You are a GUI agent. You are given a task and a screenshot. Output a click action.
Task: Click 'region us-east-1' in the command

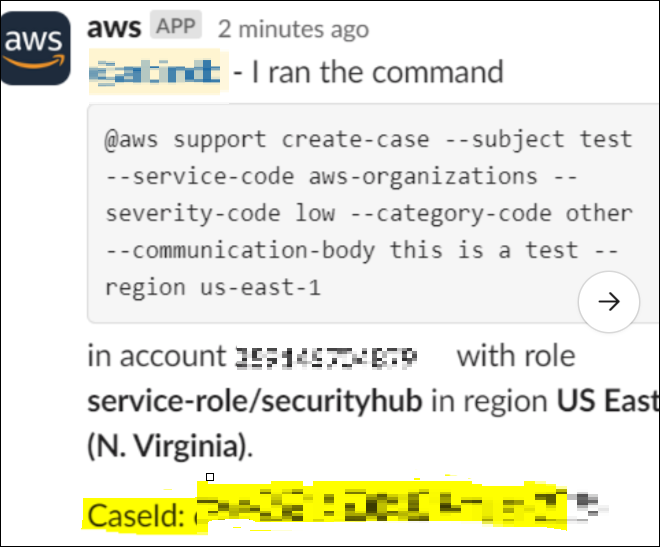(213, 287)
